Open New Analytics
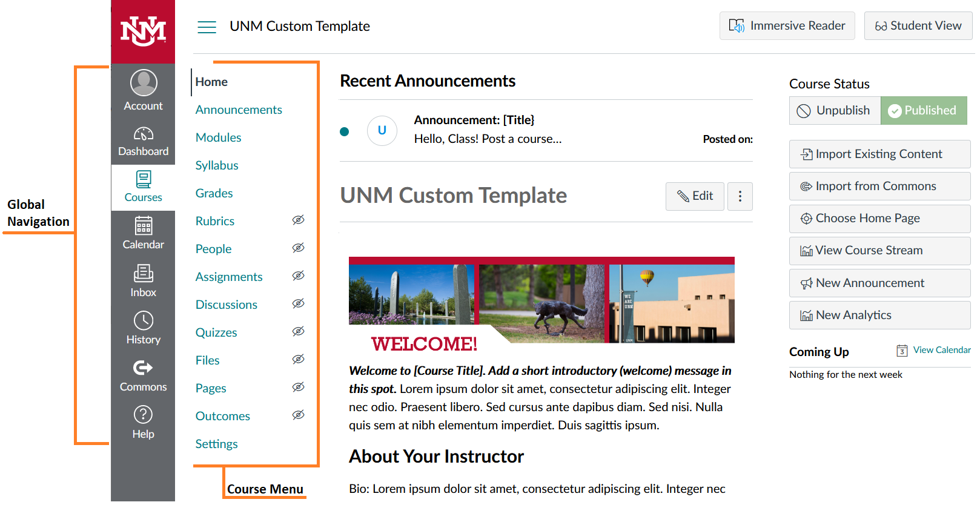 coord(879,315)
